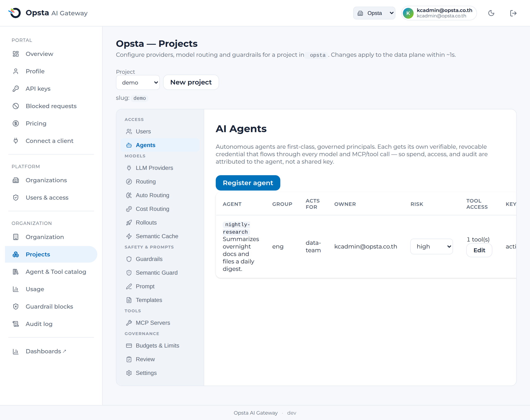The width and height of the screenshot is (530, 420).
Task: Open Templates section
Action: tap(160, 300)
